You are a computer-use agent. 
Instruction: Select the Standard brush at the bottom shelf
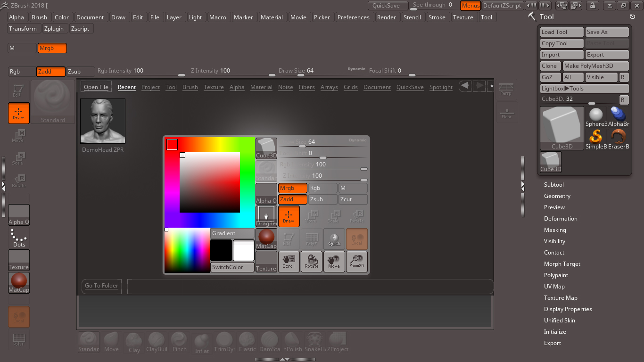(x=89, y=342)
